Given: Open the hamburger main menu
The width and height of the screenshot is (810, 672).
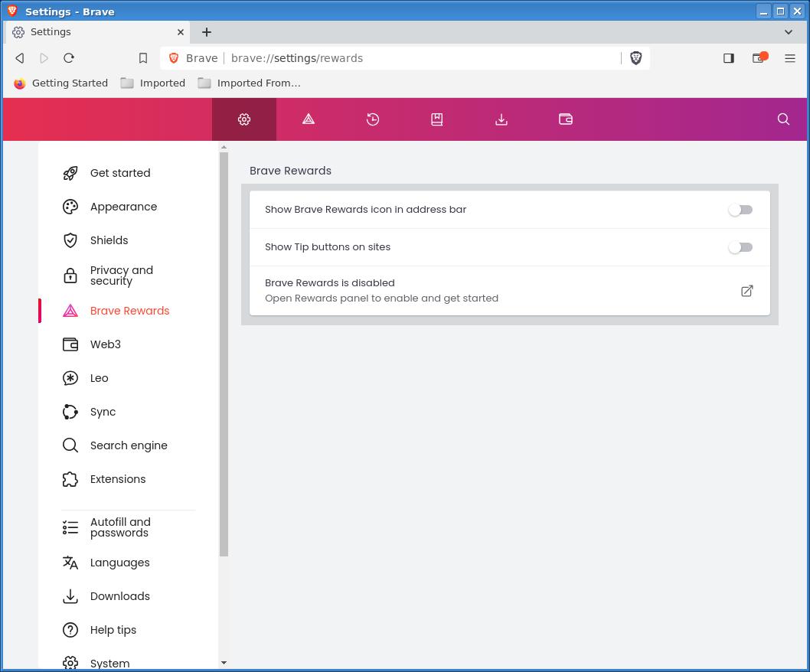Looking at the screenshot, I should click(x=790, y=58).
